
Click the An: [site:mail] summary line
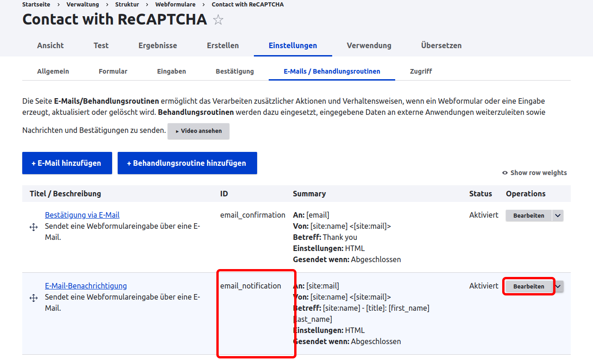click(x=316, y=286)
